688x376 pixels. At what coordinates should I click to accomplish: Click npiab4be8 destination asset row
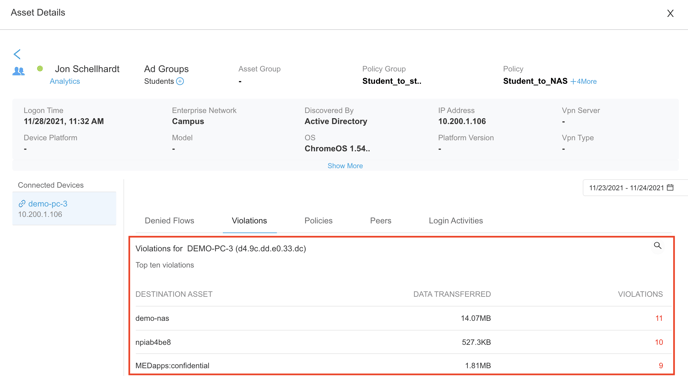tap(403, 342)
